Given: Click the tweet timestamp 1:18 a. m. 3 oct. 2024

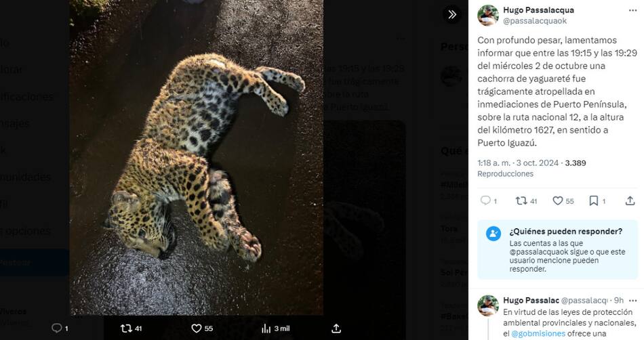Looking at the screenshot, I should (517, 163).
